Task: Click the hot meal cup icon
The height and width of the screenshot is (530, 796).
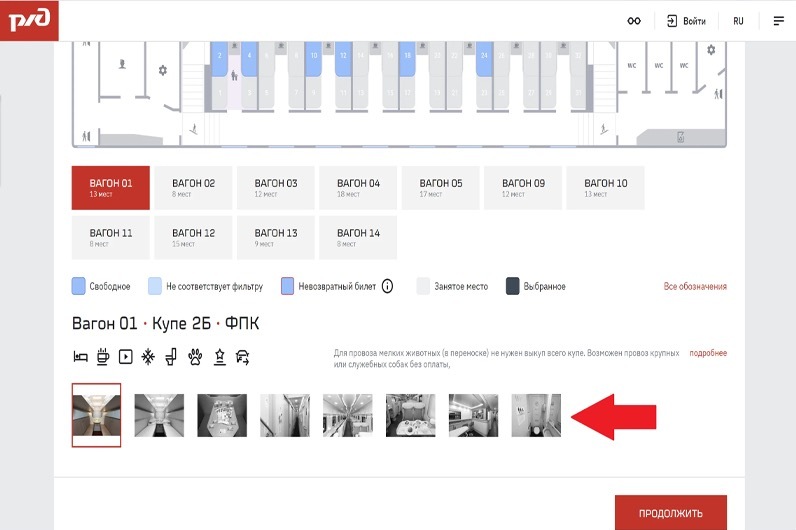Action: coord(103,356)
